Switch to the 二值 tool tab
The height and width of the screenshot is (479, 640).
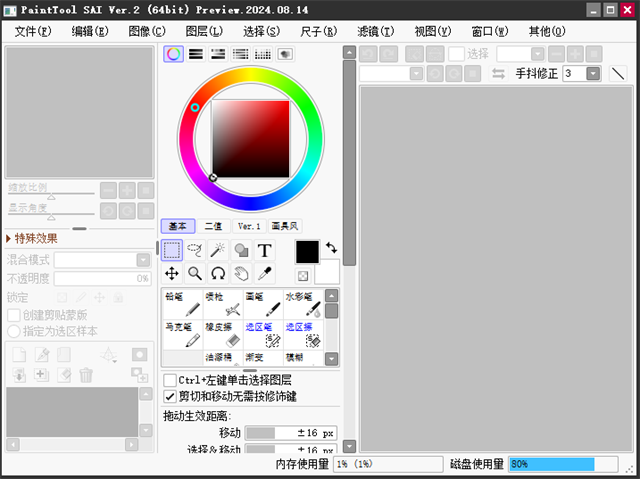[x=213, y=226]
